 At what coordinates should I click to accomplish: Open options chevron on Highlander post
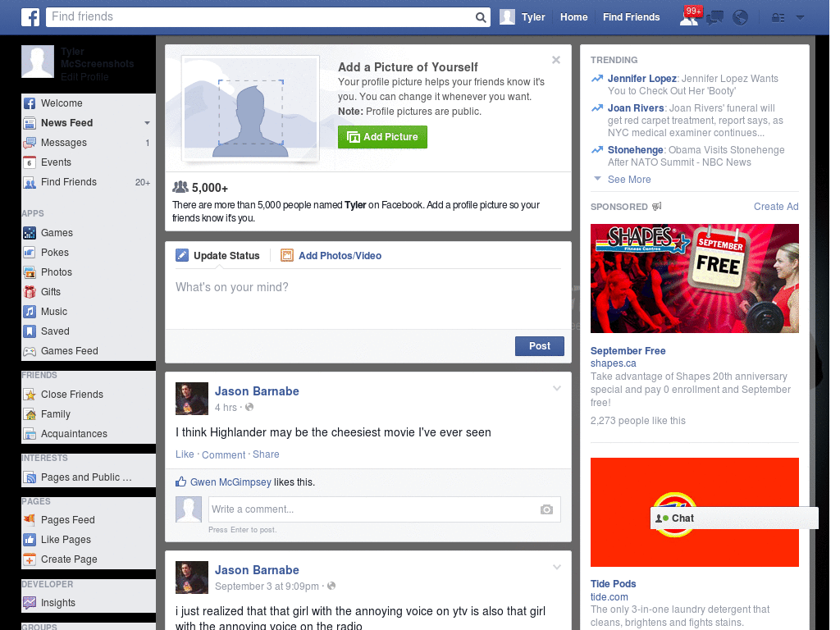[557, 388]
